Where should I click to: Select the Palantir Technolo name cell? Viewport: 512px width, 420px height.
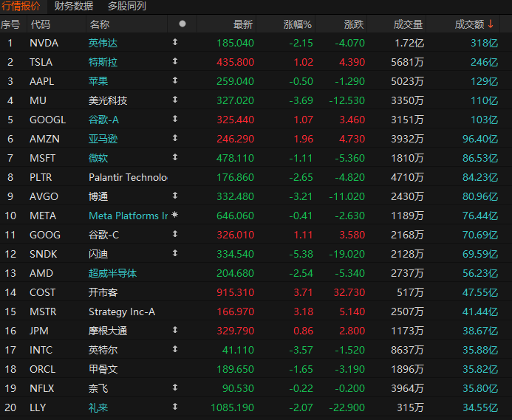(128, 177)
